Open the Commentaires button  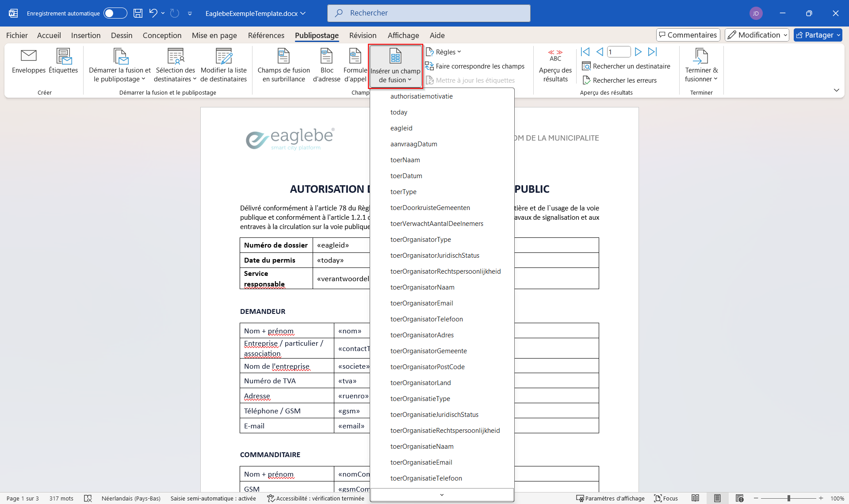coord(688,35)
